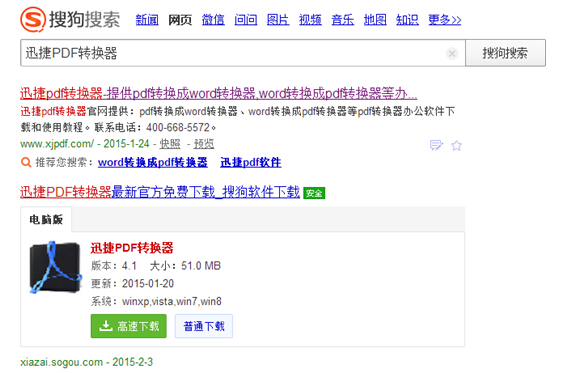Click the Sogou logo icon

[33, 19]
